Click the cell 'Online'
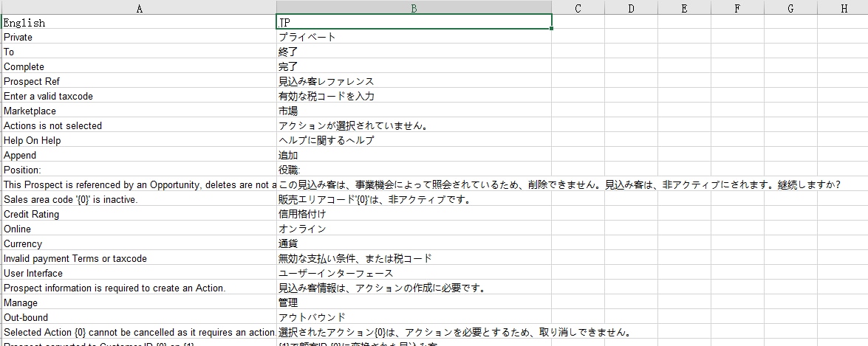The height and width of the screenshot is (346, 868). 139,229
